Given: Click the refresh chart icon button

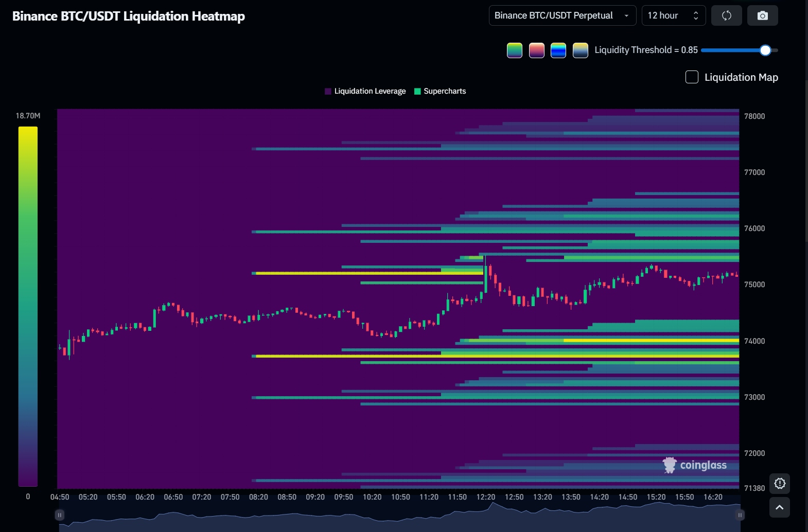Looking at the screenshot, I should 726,15.
